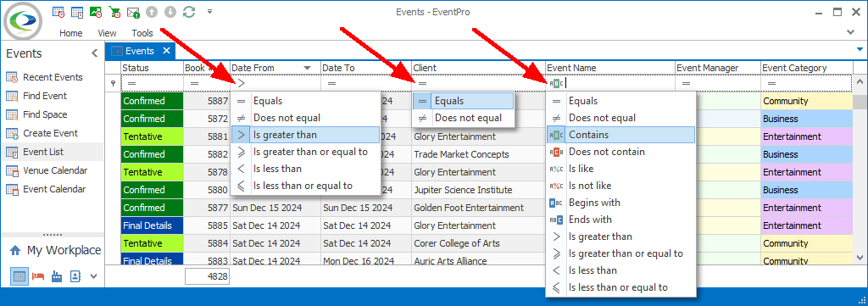Click the Trade Market Concepts client cell
Screen dimensions: 868x306
[478, 154]
